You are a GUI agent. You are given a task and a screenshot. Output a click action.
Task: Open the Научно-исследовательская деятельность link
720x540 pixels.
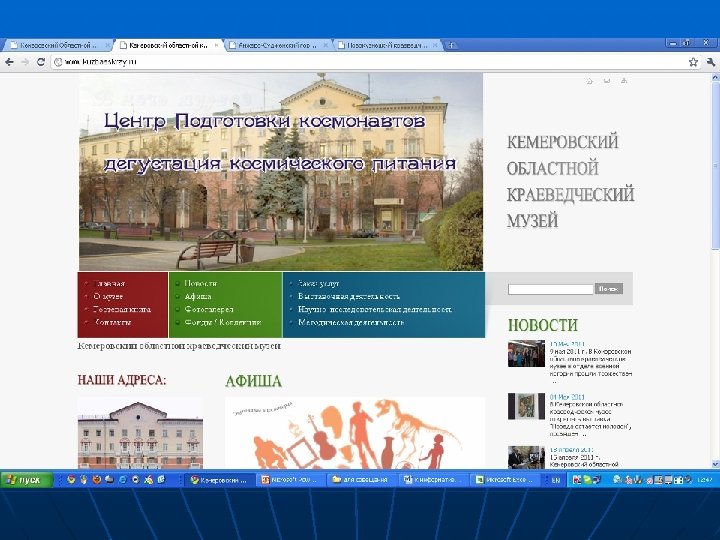click(x=375, y=309)
